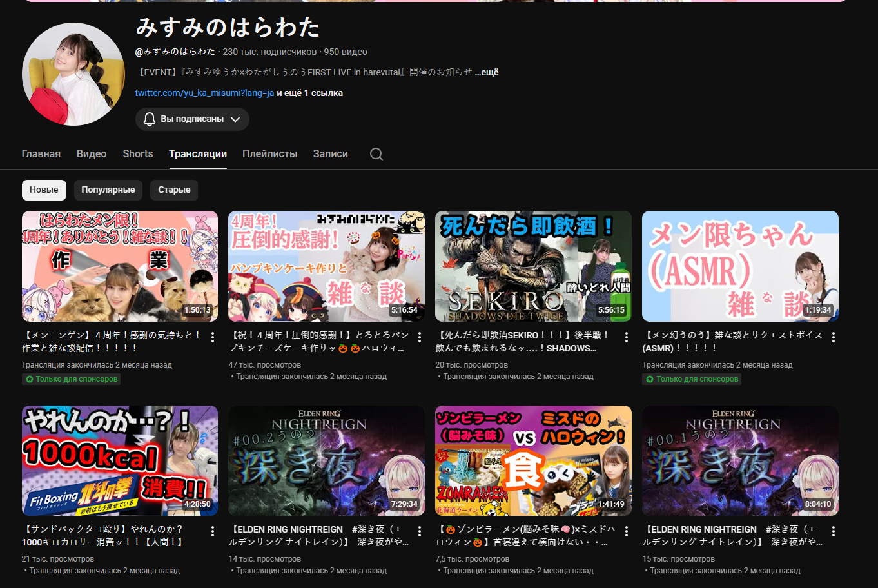Click the @みすみのはらわた handle
The image size is (878, 588).
pos(175,52)
